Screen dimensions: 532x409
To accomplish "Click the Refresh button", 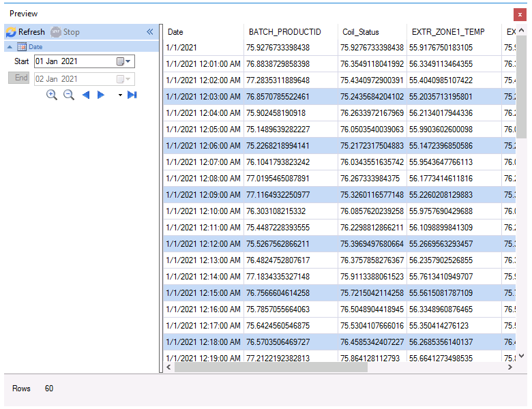I will pyautogui.click(x=25, y=32).
